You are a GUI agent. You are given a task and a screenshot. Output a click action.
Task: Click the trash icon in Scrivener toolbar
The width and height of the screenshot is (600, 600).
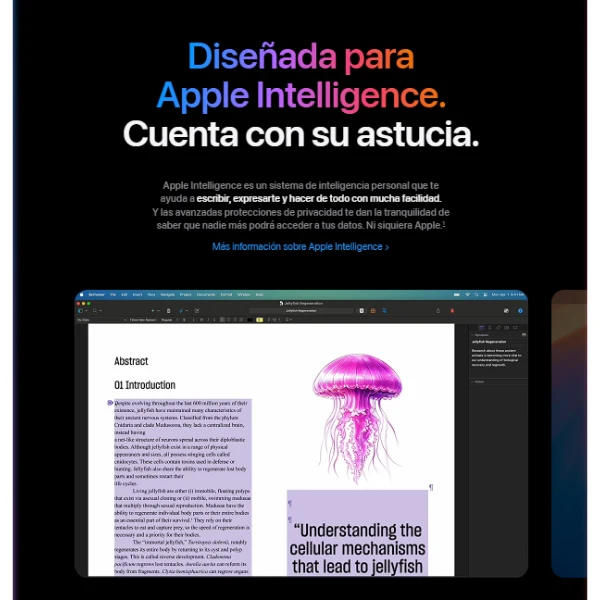(x=168, y=311)
